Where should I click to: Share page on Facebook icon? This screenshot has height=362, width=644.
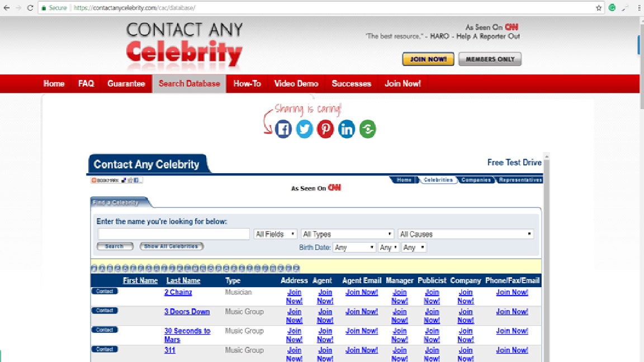click(283, 129)
